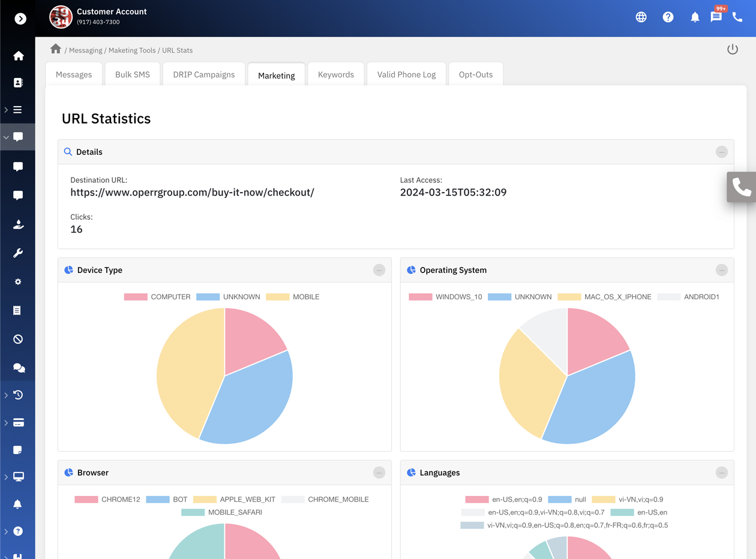Image resolution: width=756 pixels, height=559 pixels.
Task: Open the sticky note sidebar icon
Action: coord(17,450)
